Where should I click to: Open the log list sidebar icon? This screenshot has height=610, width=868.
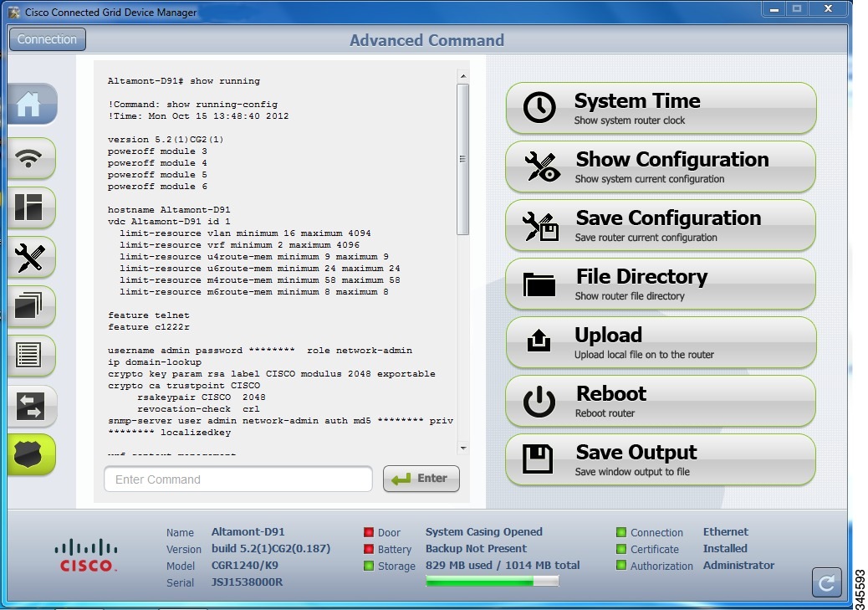pyautogui.click(x=32, y=356)
